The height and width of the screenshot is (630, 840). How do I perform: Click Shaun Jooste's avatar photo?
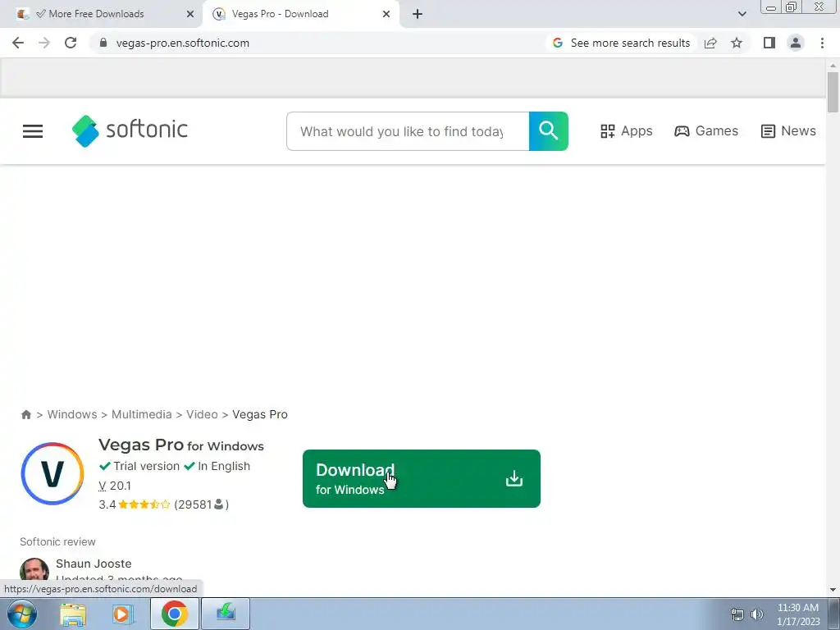point(34,570)
